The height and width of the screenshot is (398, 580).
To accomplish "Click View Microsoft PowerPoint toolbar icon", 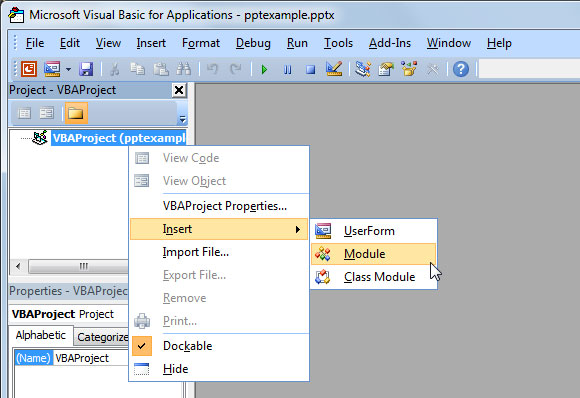I will pyautogui.click(x=29, y=69).
